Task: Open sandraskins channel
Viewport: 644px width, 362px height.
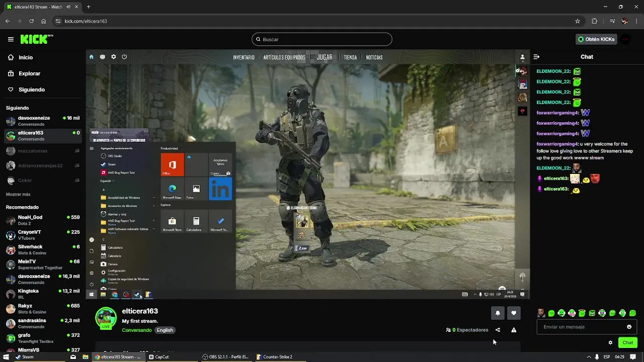Action: pyautogui.click(x=43, y=323)
